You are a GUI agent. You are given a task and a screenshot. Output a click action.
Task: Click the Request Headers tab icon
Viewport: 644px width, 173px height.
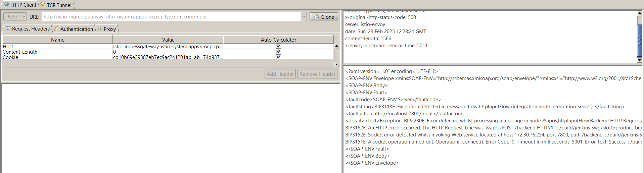point(8,28)
